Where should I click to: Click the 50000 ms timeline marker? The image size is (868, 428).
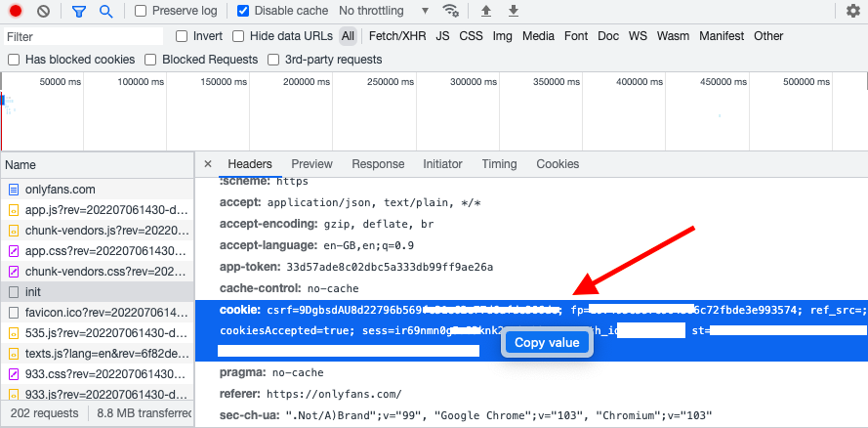(60, 82)
